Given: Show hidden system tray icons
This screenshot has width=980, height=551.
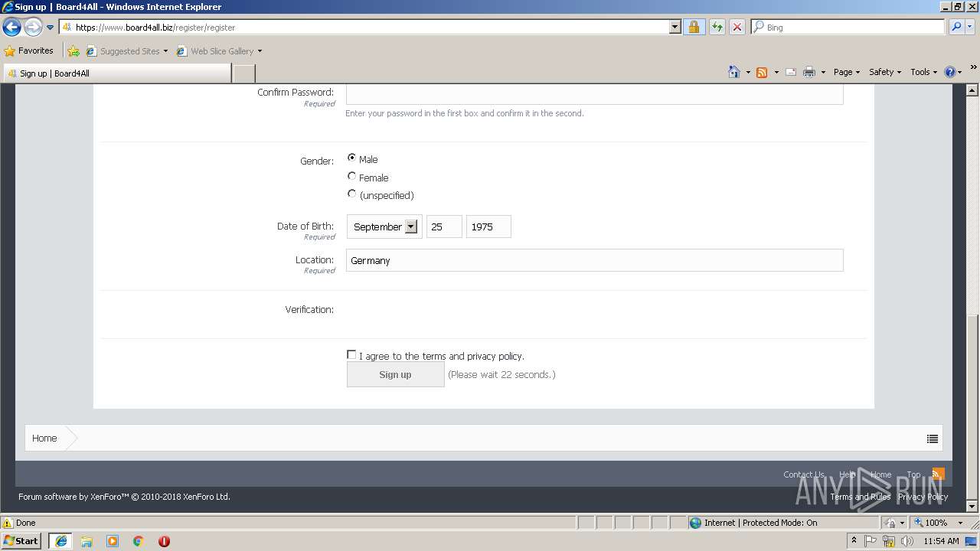Looking at the screenshot, I should pos(854,541).
